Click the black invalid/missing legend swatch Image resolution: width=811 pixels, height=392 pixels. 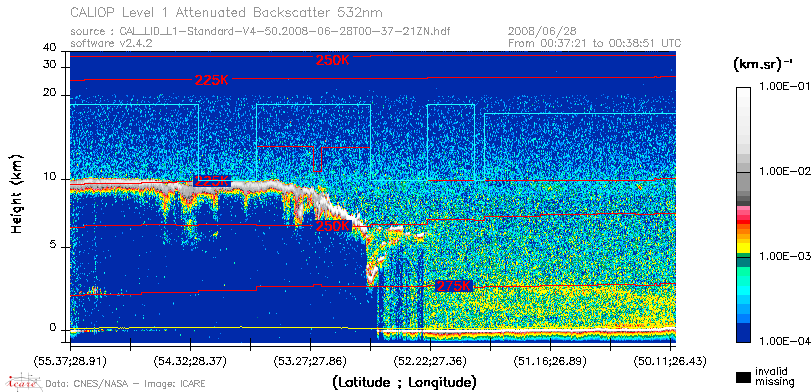pos(744,377)
